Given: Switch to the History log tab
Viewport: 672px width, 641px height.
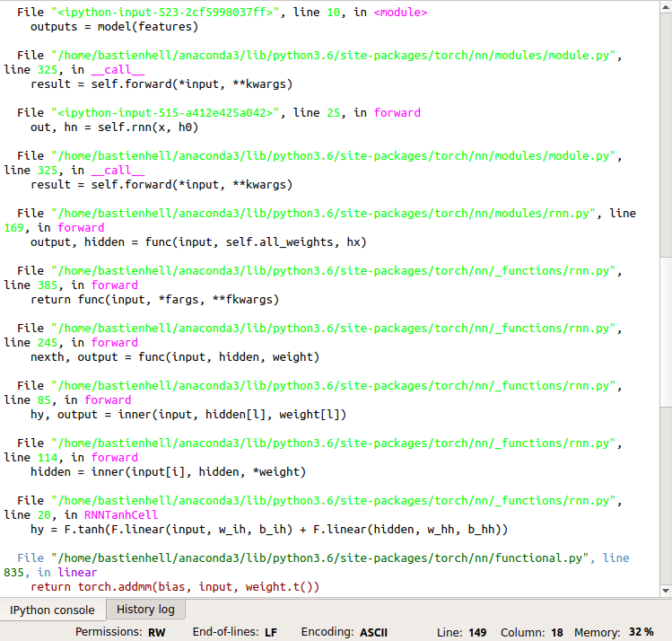Looking at the screenshot, I should pos(145,610).
